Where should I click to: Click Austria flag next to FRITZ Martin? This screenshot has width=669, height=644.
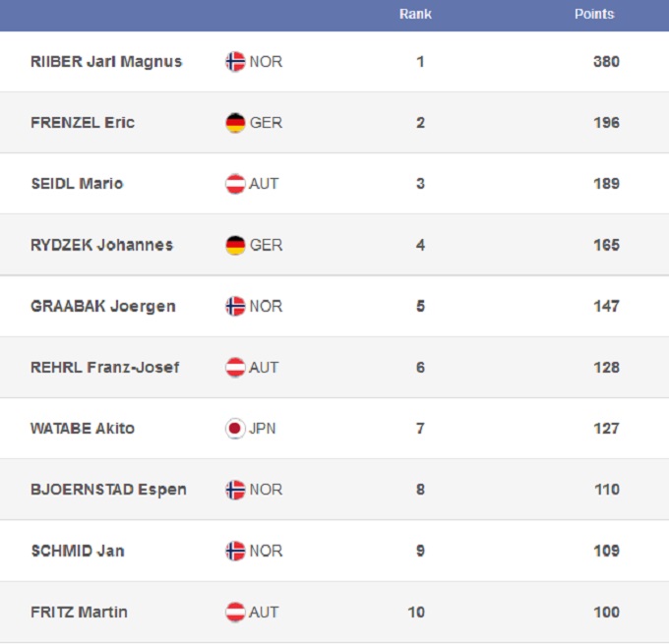point(235,612)
